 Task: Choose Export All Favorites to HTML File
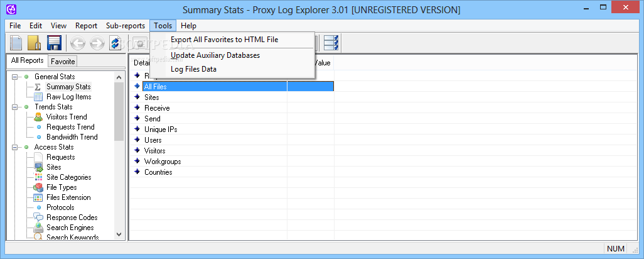(x=232, y=40)
